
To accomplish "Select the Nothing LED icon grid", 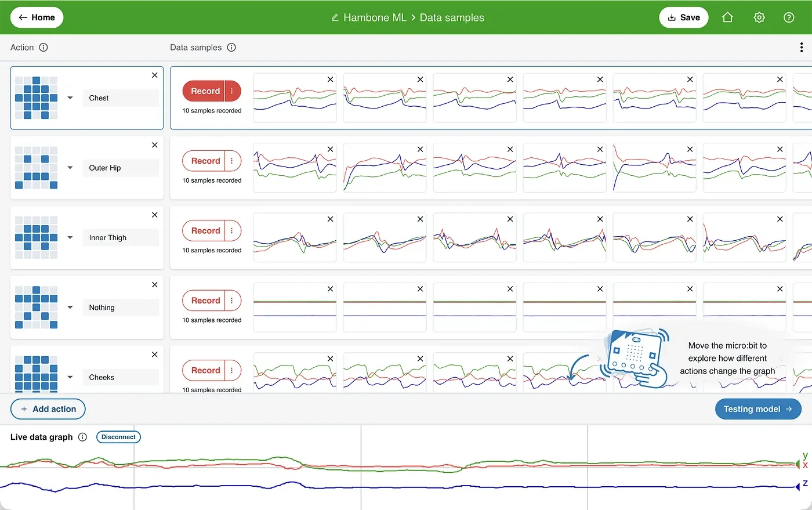I will tap(36, 308).
